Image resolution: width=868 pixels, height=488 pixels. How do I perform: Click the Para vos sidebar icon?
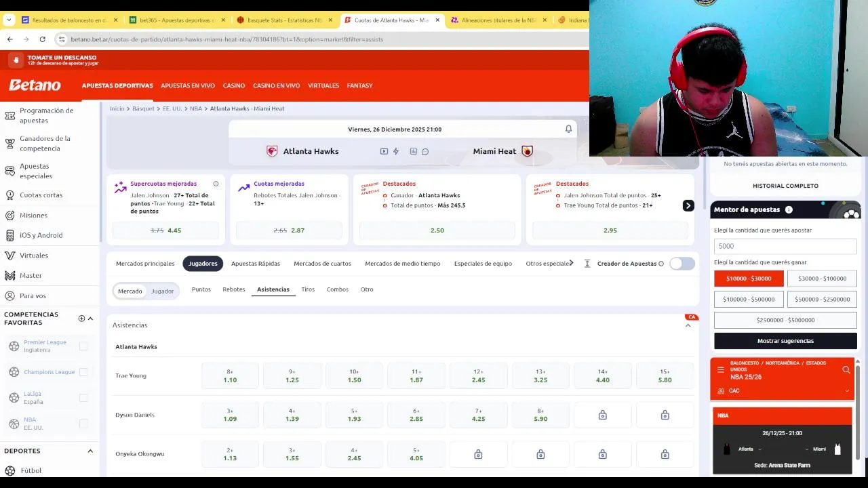(x=9, y=296)
